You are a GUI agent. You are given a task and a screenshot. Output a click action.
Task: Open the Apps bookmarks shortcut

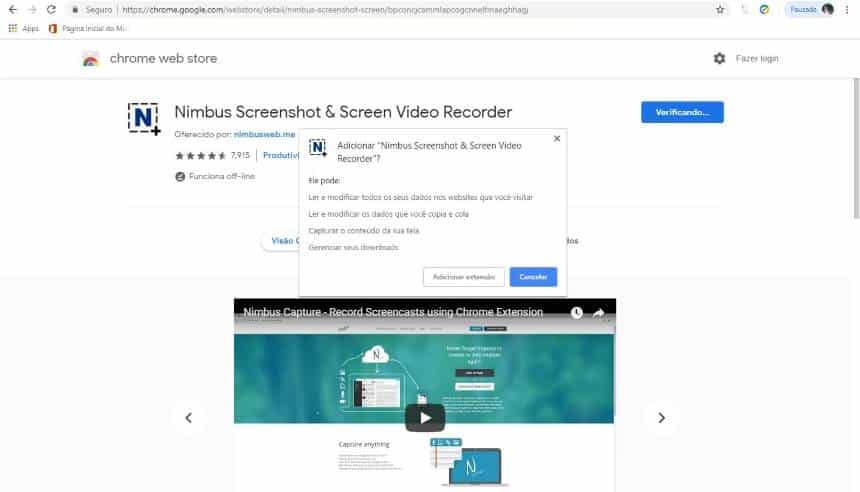click(24, 29)
